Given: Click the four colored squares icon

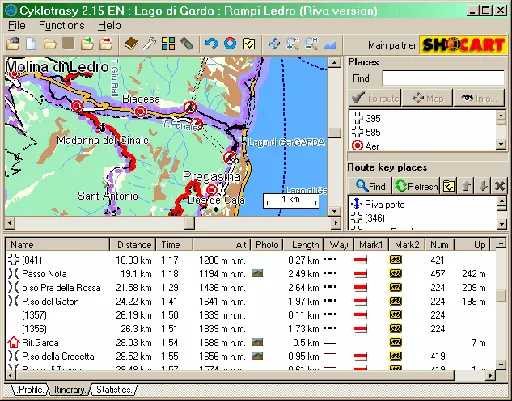Looking at the screenshot, I should (x=168, y=44).
